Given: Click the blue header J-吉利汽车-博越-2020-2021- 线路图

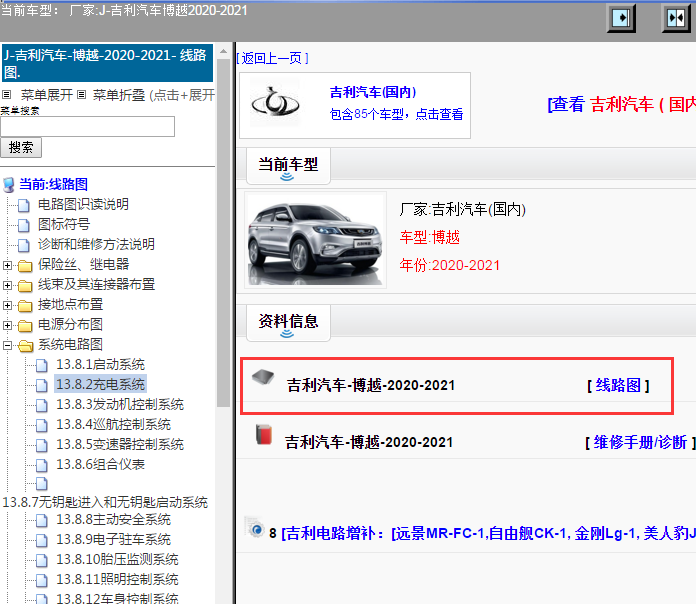Looking at the screenshot, I should [107, 63].
